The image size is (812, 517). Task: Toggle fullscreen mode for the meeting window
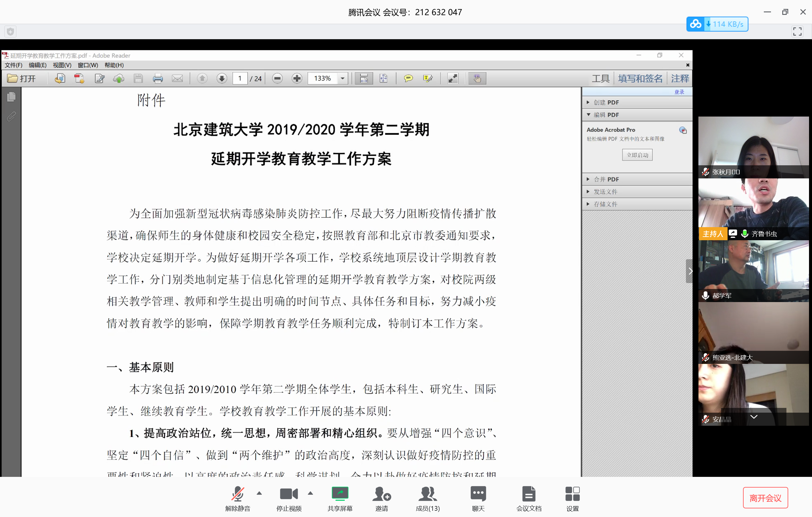click(x=797, y=32)
